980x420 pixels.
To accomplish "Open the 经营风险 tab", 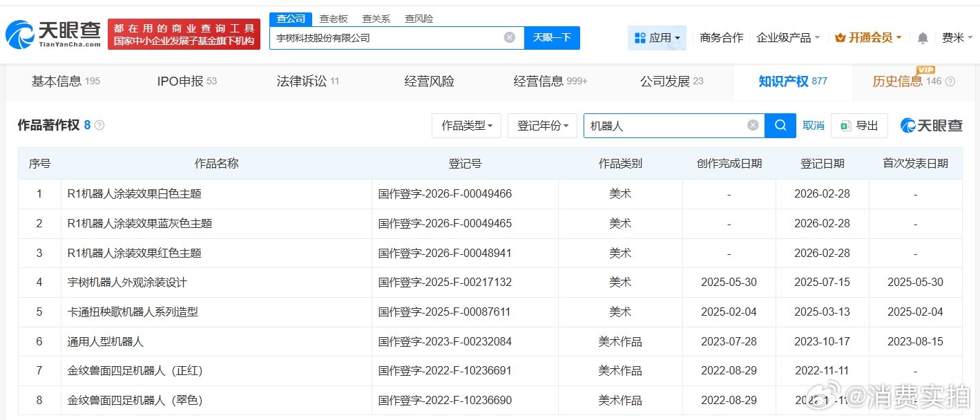I will 429,82.
